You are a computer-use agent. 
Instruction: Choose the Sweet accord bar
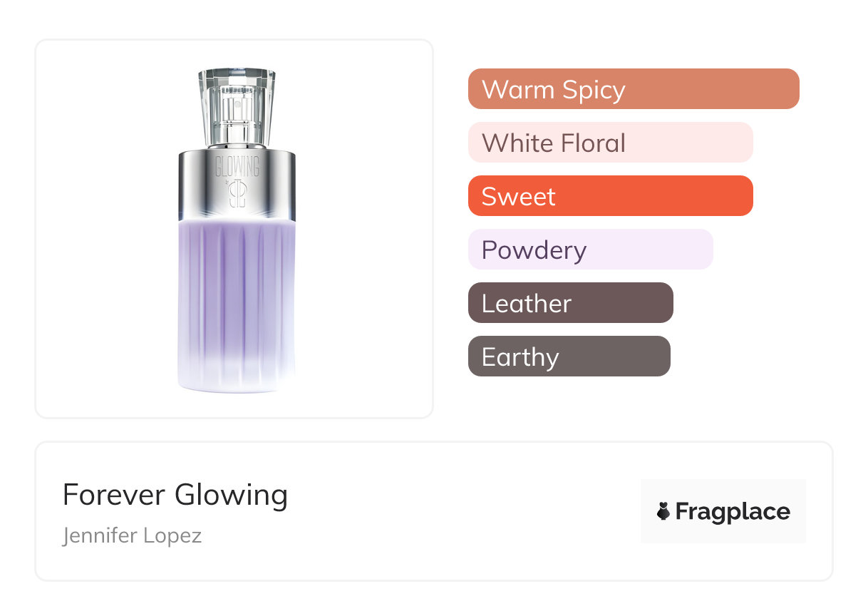pyautogui.click(x=610, y=196)
